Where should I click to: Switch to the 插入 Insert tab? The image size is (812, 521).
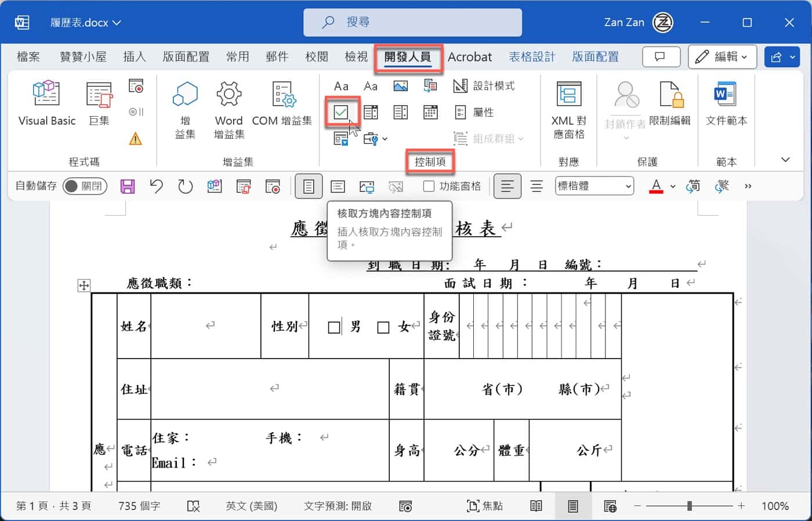pos(135,56)
